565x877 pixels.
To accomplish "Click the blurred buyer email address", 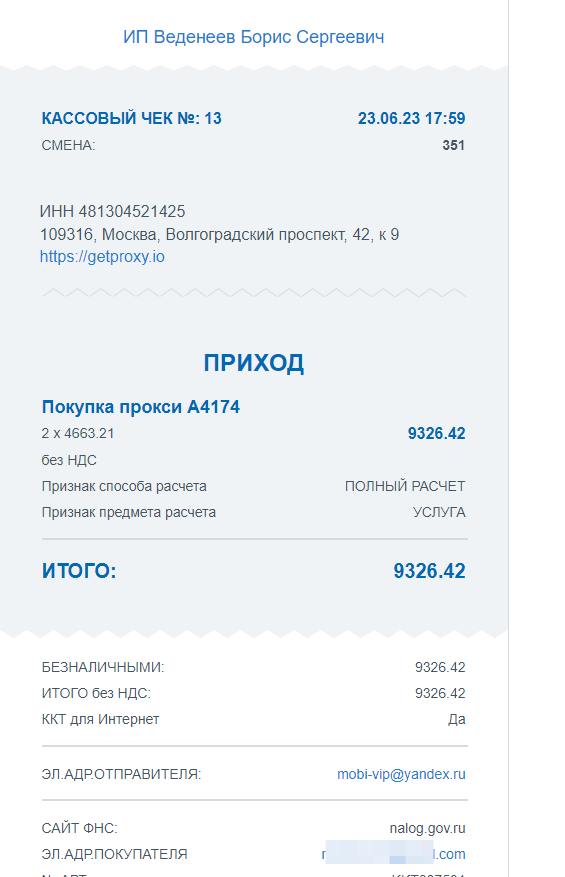I will click(393, 854).
